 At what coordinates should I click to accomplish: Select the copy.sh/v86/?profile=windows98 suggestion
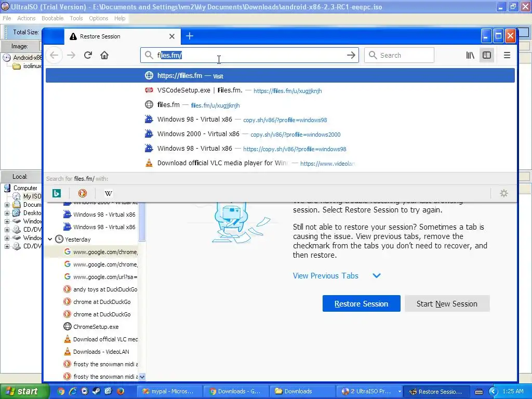click(x=280, y=119)
